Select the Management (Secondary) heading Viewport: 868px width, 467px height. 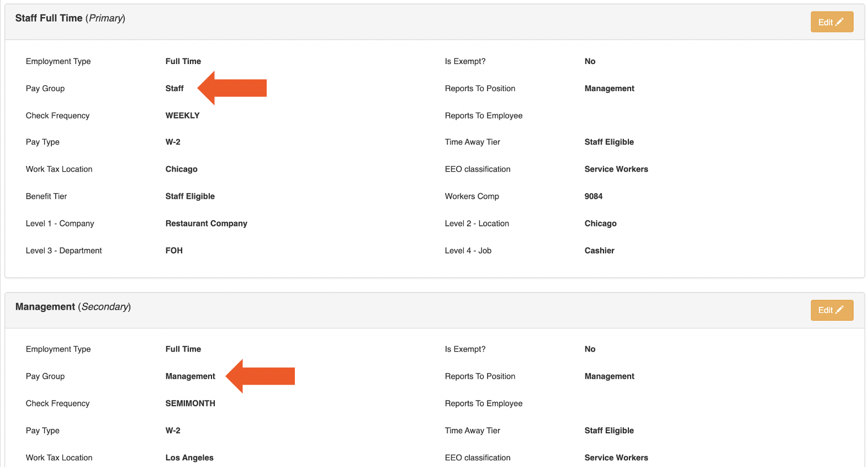[73, 307]
